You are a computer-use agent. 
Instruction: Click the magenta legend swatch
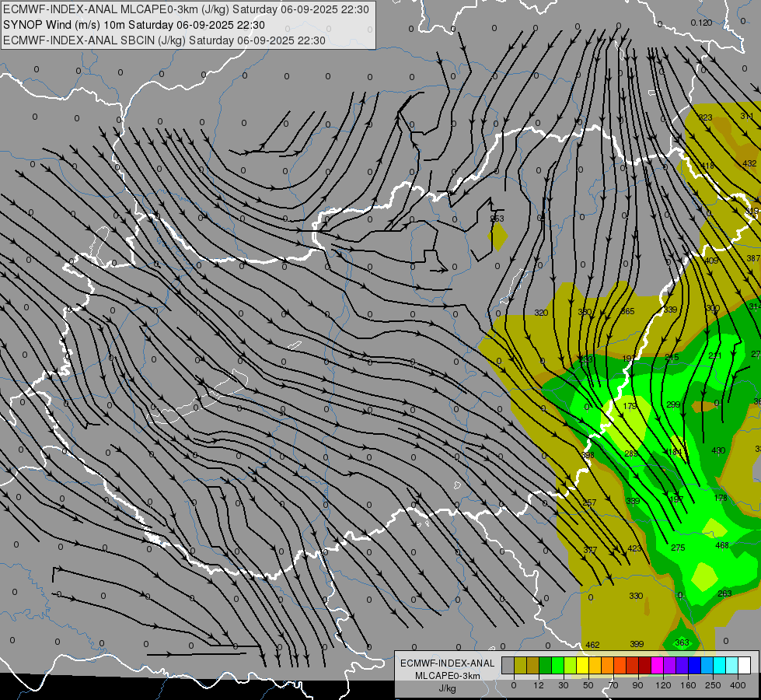pyautogui.click(x=657, y=665)
